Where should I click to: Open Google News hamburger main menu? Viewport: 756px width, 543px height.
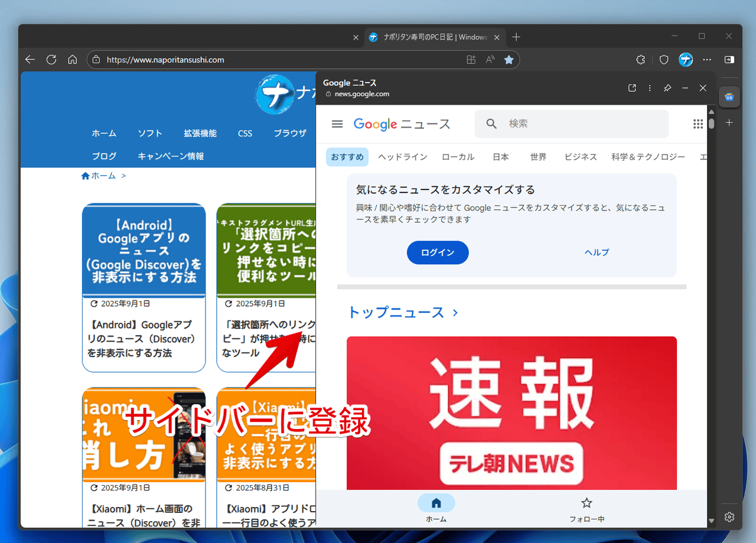[x=337, y=124]
